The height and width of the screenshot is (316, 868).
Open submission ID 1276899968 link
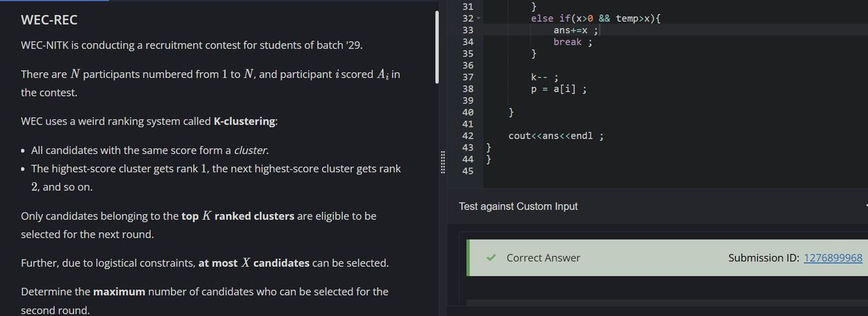click(833, 258)
